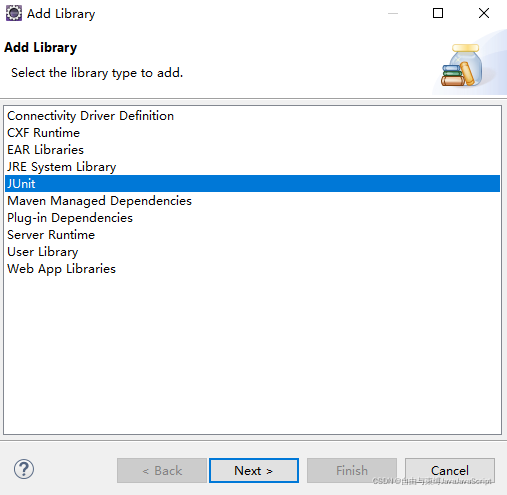The height and width of the screenshot is (495, 507).
Task: Click the greyed-out Finish button
Action: click(352, 470)
